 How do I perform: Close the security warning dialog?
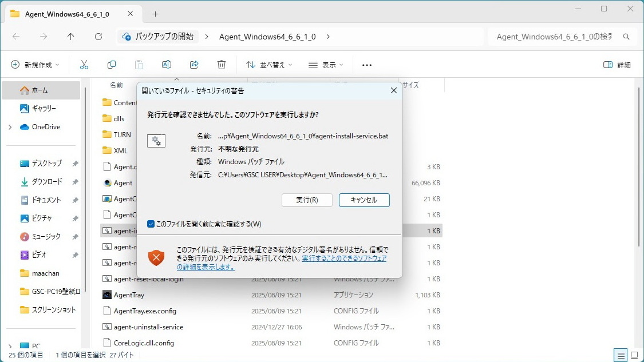(x=393, y=90)
